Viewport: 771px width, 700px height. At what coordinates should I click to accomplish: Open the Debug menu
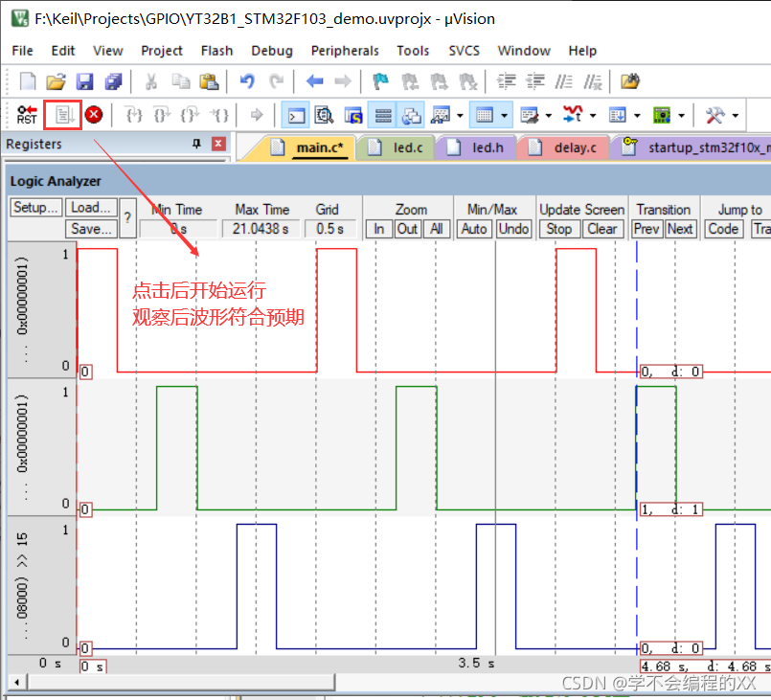(272, 51)
